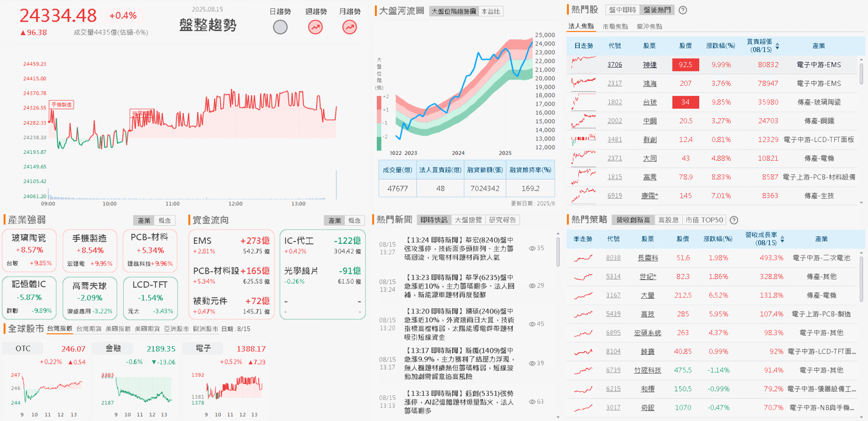Switch to 即時快訊 news tab
Image resolution: width=868 pixels, height=421 pixels.
pyautogui.click(x=434, y=220)
